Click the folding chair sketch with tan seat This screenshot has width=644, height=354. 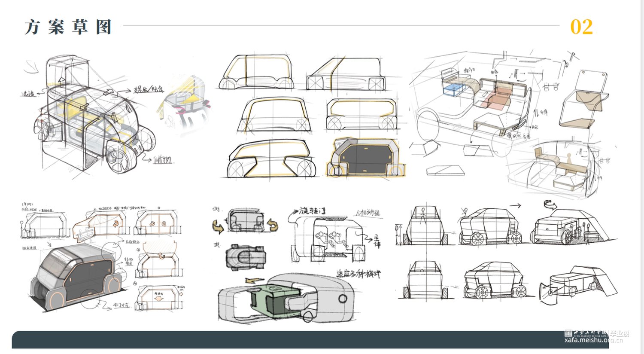(x=583, y=102)
